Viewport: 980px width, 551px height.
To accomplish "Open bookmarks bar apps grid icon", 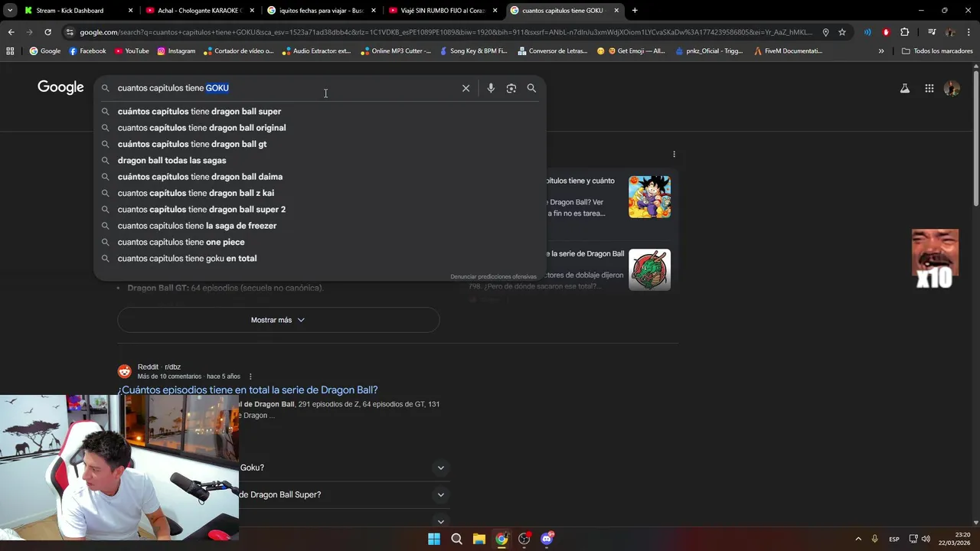I will tap(10, 51).
